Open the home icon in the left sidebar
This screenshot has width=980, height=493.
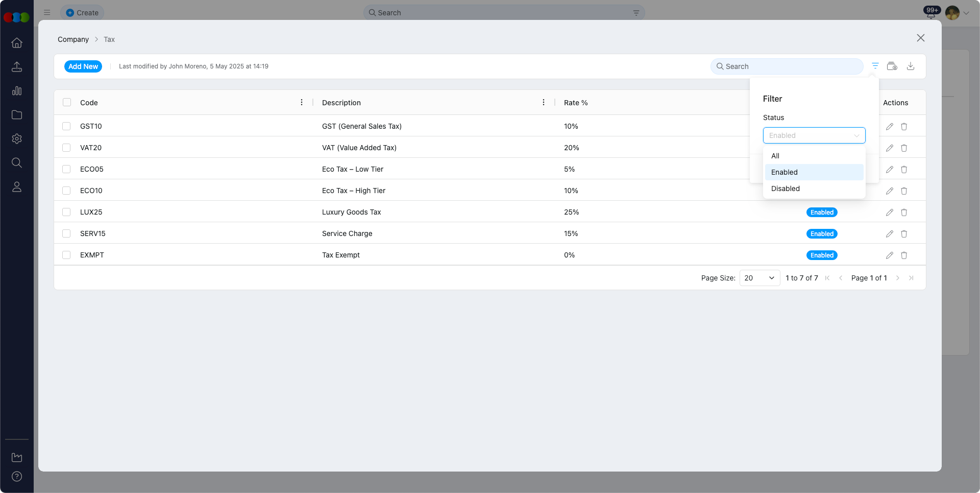coord(17,43)
